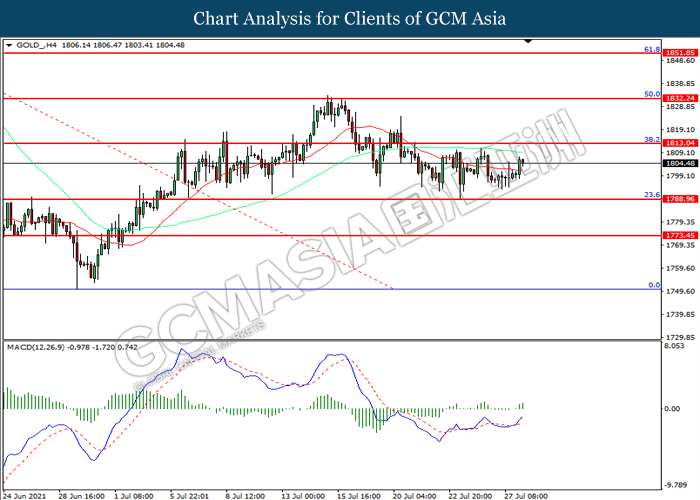Click the 0.00 MACD scale value
The image size is (700, 500).
click(672, 408)
